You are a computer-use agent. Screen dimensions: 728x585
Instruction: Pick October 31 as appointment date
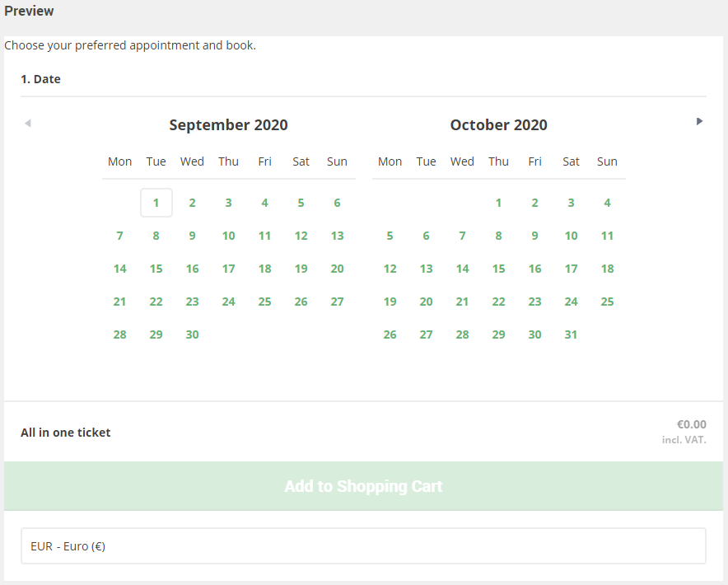(571, 335)
